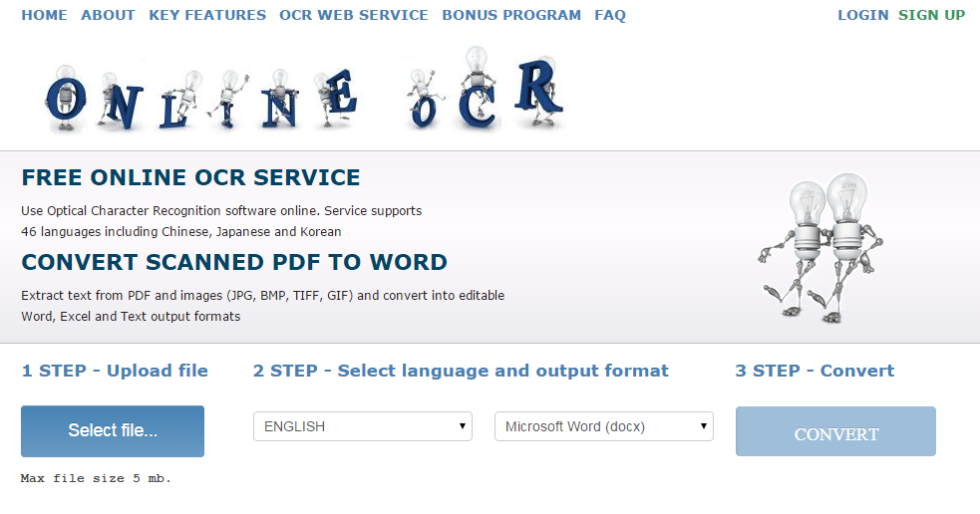Open the ENGLISH language dropdown
The width and height of the screenshot is (980, 514).
point(363,426)
